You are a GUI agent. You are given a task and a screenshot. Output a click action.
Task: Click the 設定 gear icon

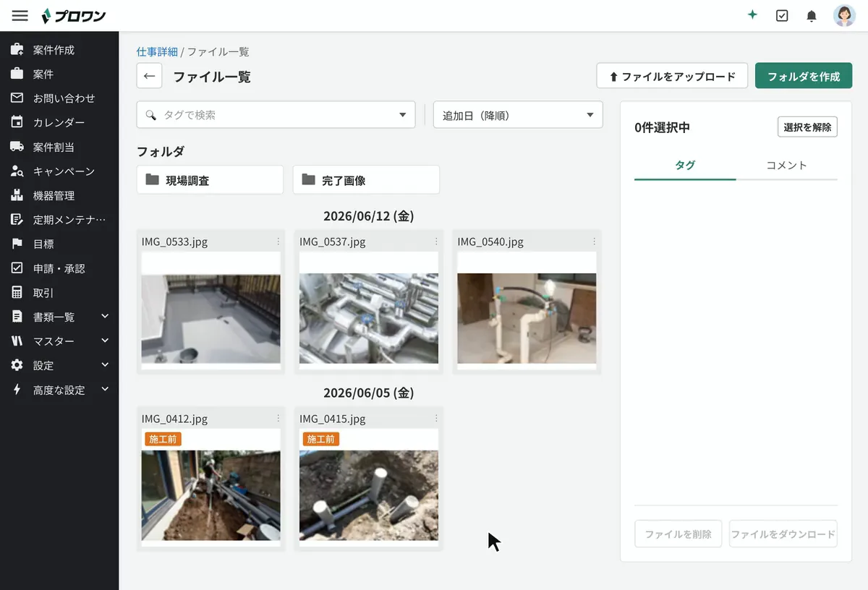17,365
